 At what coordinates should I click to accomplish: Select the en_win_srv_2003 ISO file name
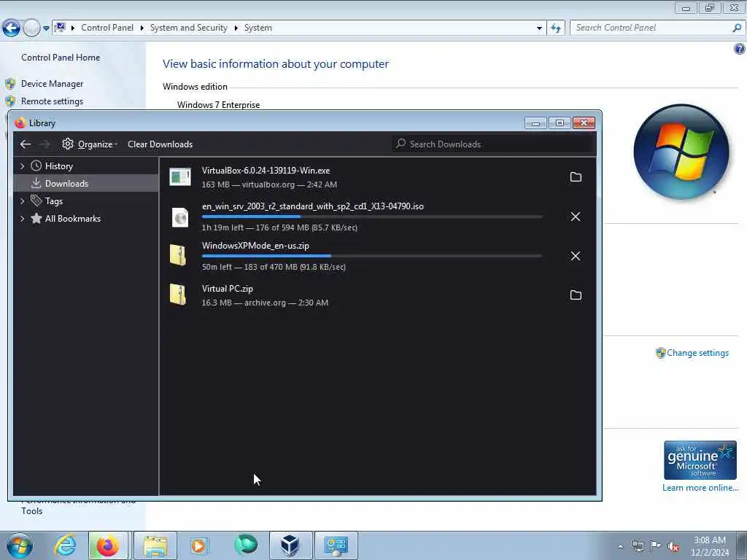[x=312, y=206]
